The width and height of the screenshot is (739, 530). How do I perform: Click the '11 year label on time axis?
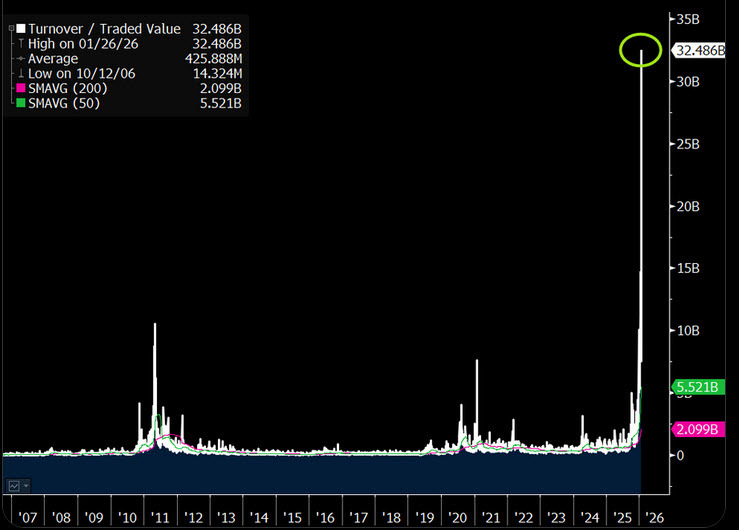click(x=159, y=517)
